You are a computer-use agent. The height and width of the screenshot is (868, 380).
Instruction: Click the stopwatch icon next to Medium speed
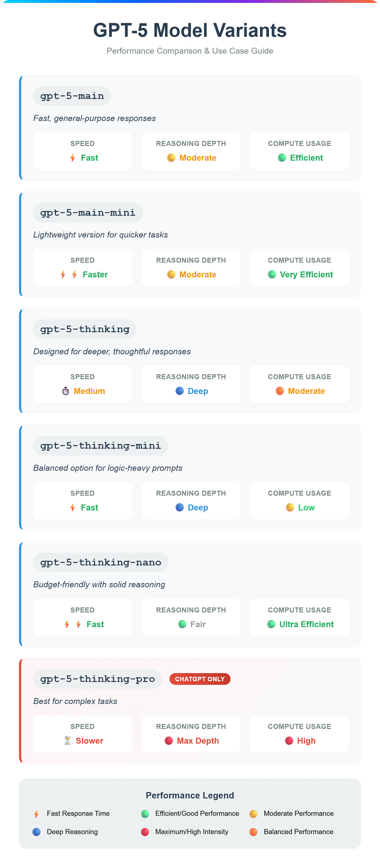[x=66, y=391]
